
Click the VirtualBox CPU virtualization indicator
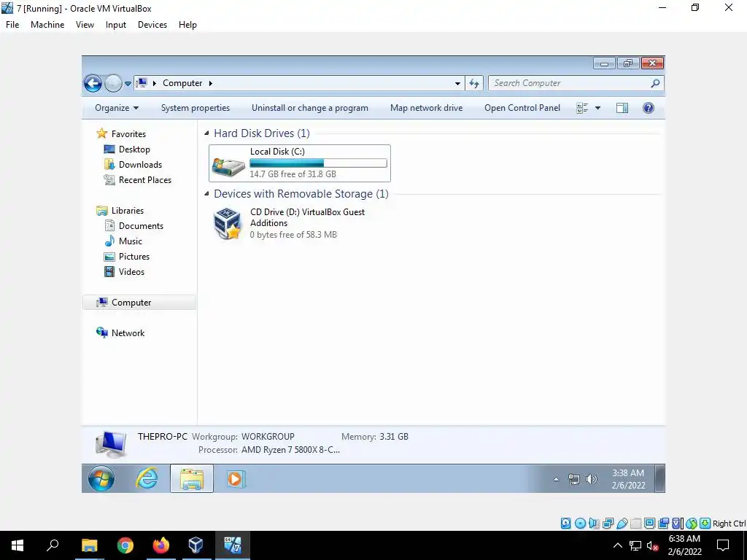click(678, 524)
